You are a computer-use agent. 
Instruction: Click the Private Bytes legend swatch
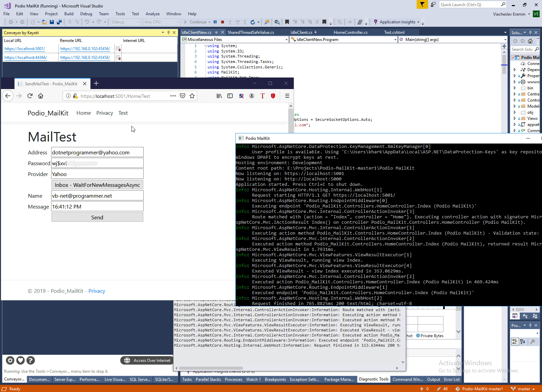click(418, 336)
